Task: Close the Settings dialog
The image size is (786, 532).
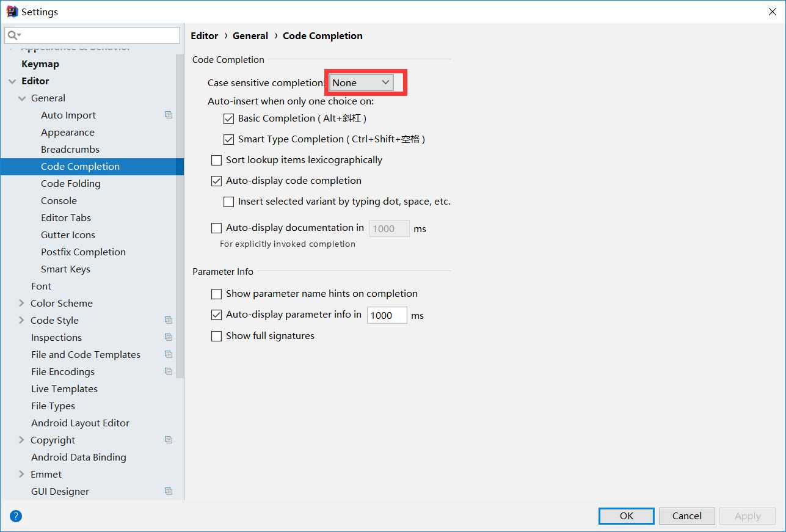Action: click(x=772, y=12)
